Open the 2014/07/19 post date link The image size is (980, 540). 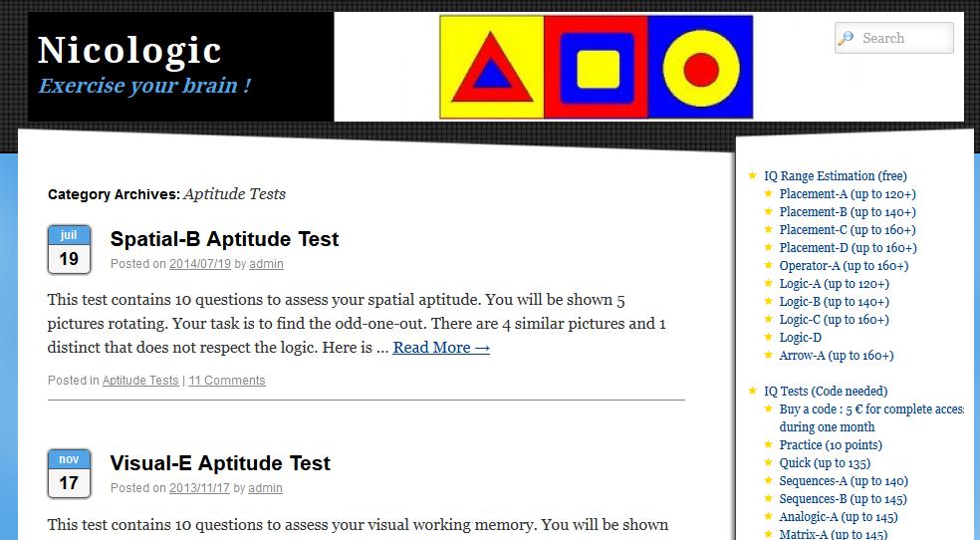pos(200,264)
